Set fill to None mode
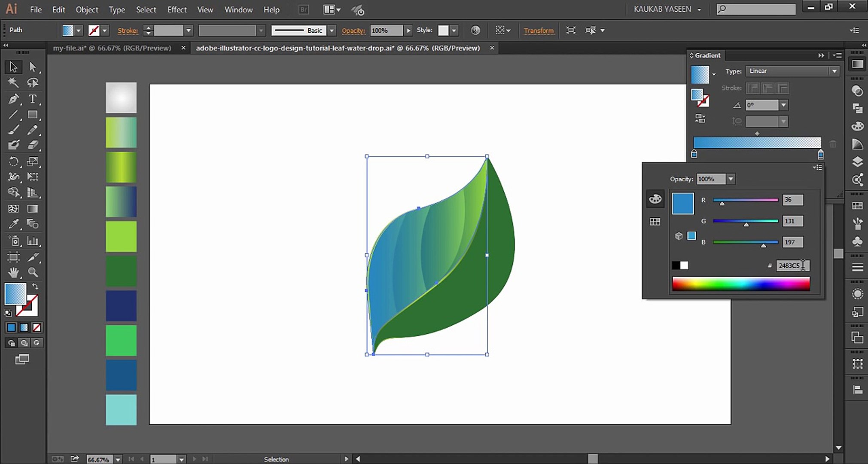The height and width of the screenshot is (464, 868). [37, 328]
